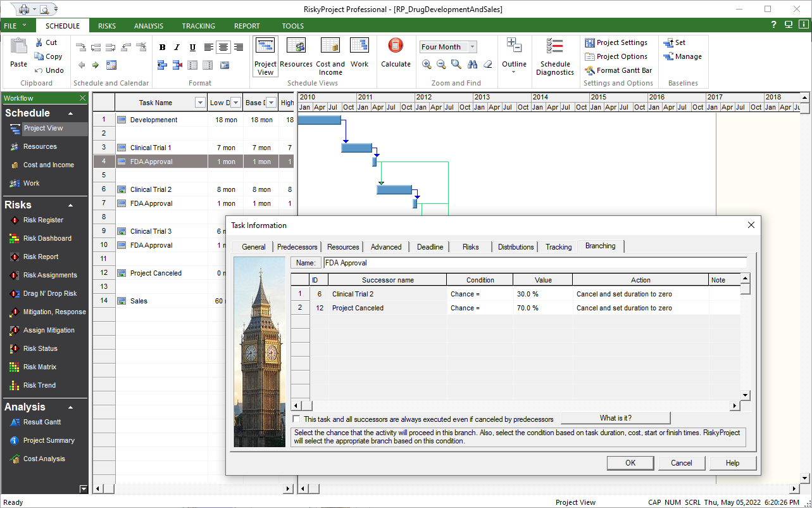The height and width of the screenshot is (508, 812).
Task: Toggle bold formatting button
Action: point(162,48)
